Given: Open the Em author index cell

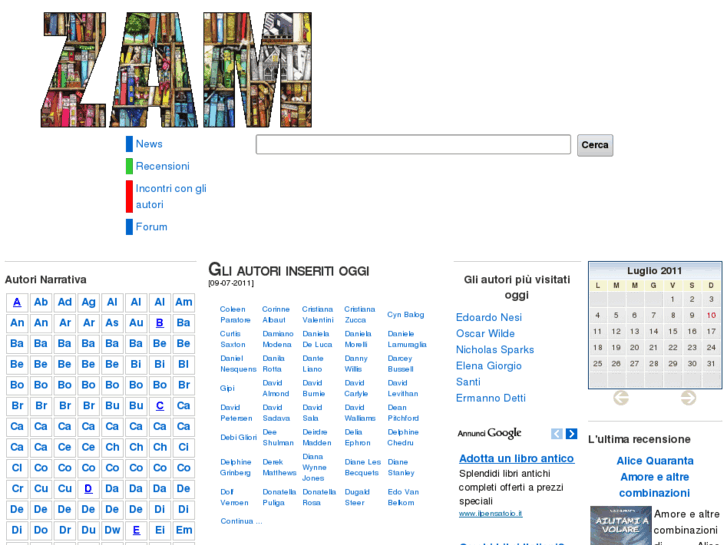Looking at the screenshot, I should coord(184,530).
